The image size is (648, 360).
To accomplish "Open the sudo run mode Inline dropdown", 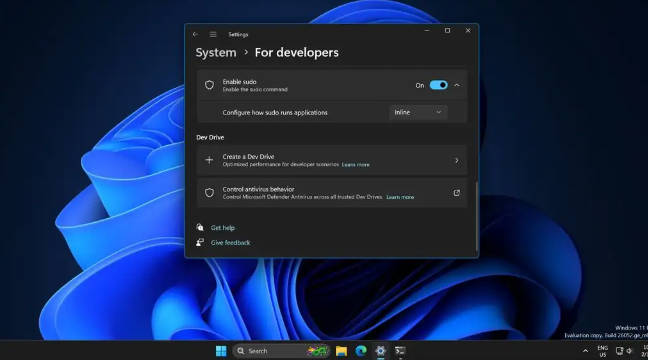I will click(418, 112).
